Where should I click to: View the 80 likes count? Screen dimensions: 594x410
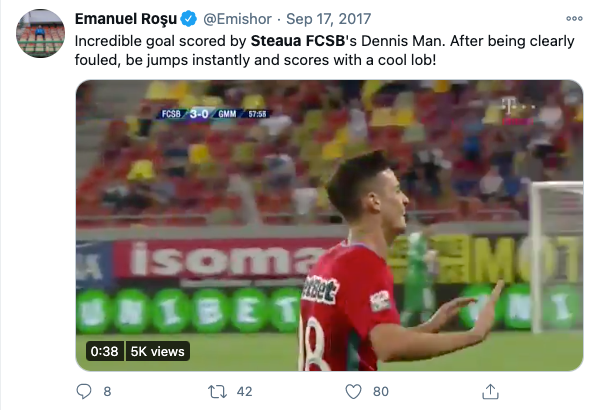coord(381,391)
